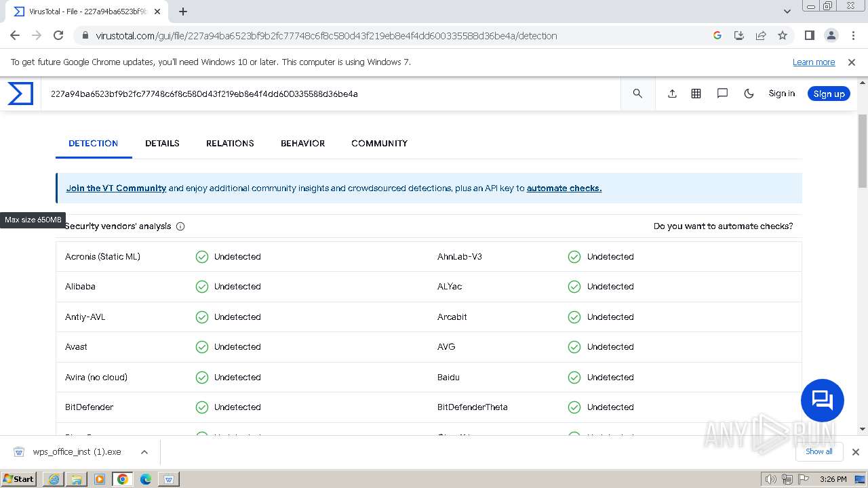The width and height of the screenshot is (868, 488).
Task: Close the VirusTotal tab
Action: 157,12
